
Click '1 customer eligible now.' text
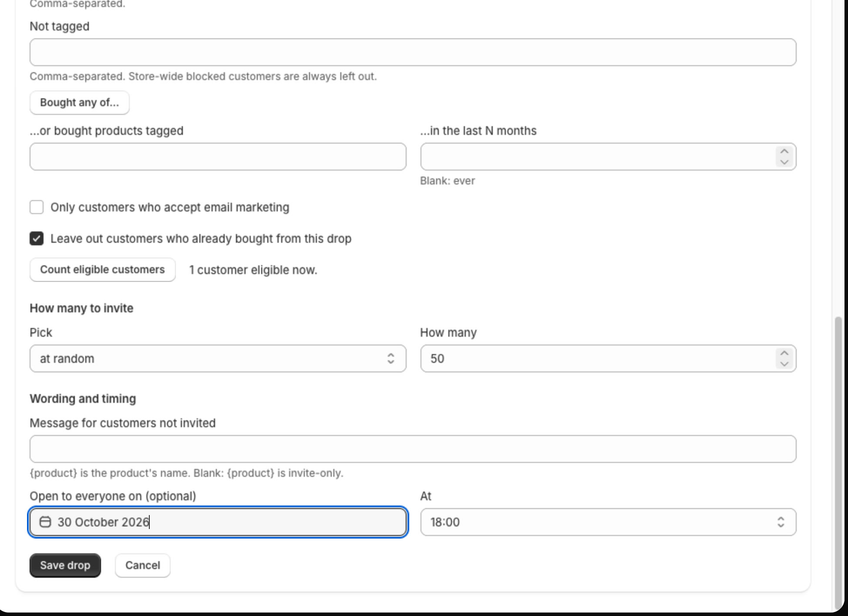coord(253,270)
